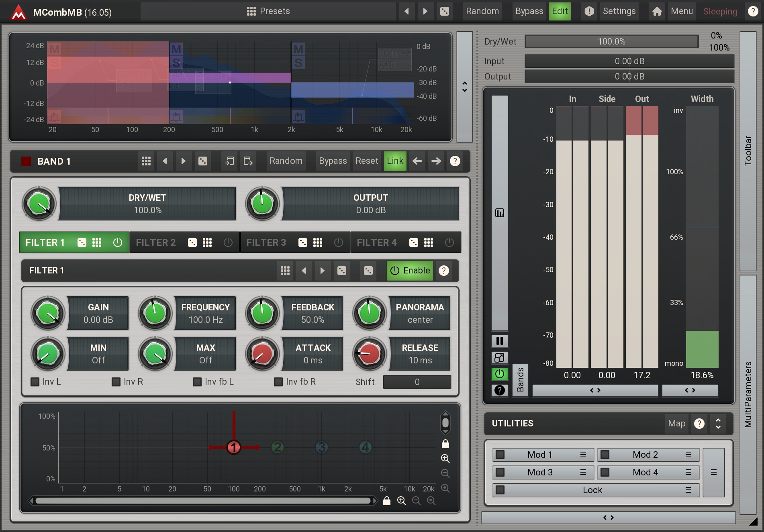Reset Band 1 settings

pyautogui.click(x=367, y=161)
